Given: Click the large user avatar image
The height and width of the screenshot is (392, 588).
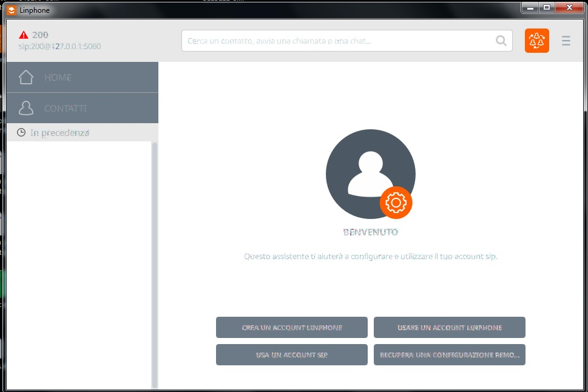Looking at the screenshot, I should [371, 174].
